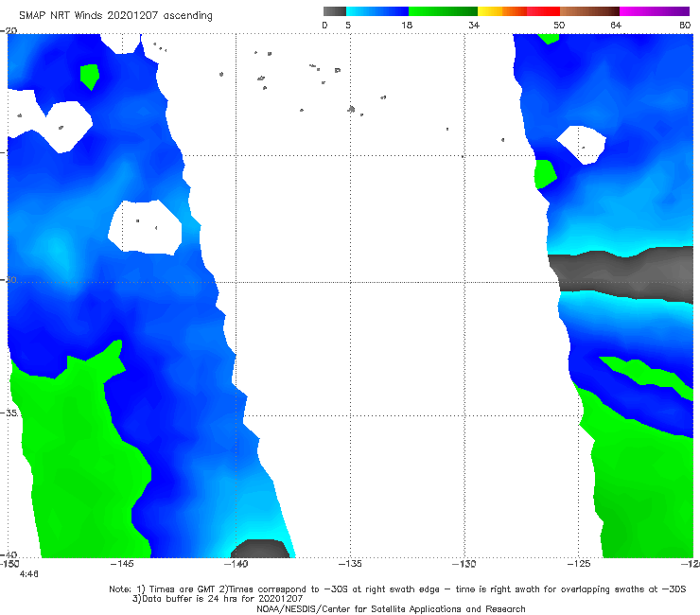Click the latitude label '-35'
The height and width of the screenshot is (615, 700).
tap(9, 413)
